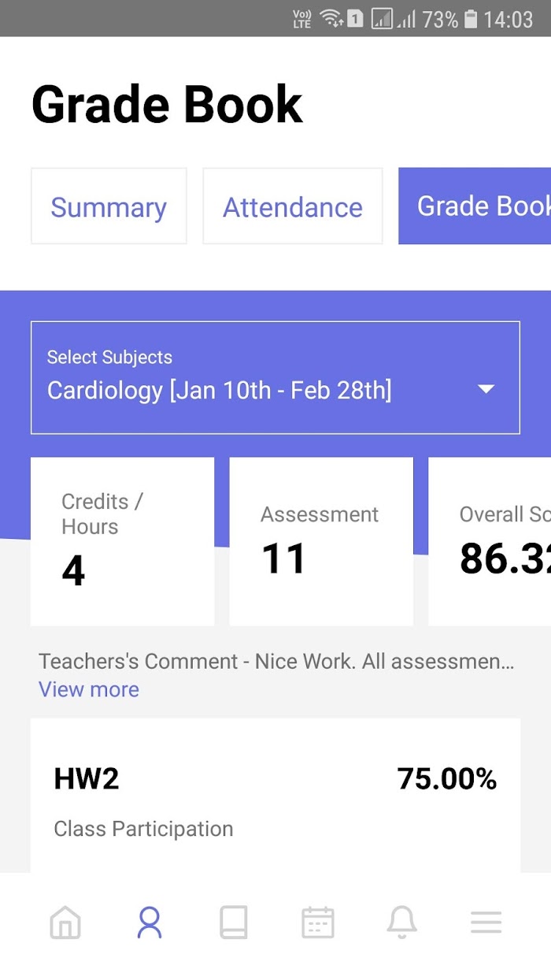Select the Grade Book tab

tap(475, 206)
